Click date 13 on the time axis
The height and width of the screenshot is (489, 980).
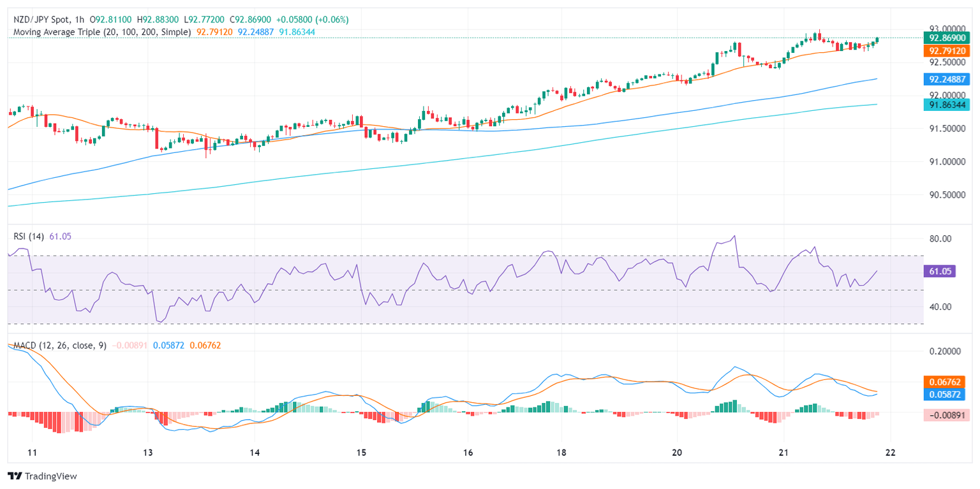point(147,453)
